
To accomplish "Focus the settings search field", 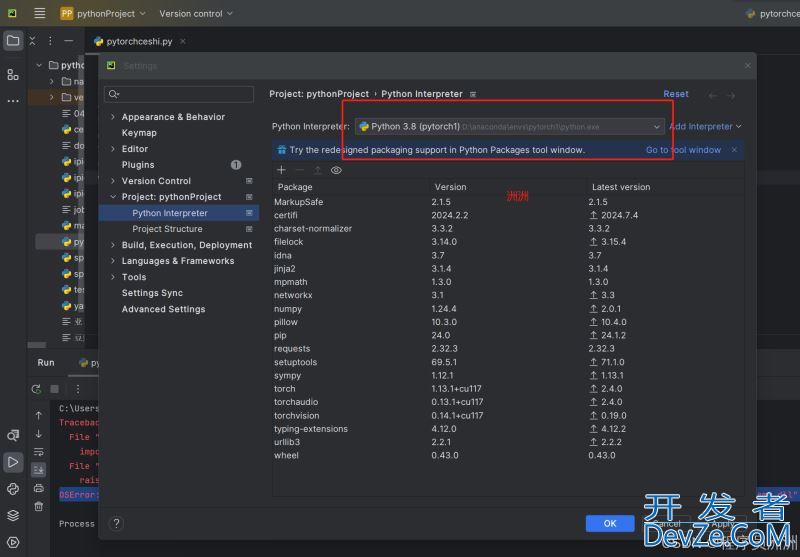I will pyautogui.click(x=179, y=94).
